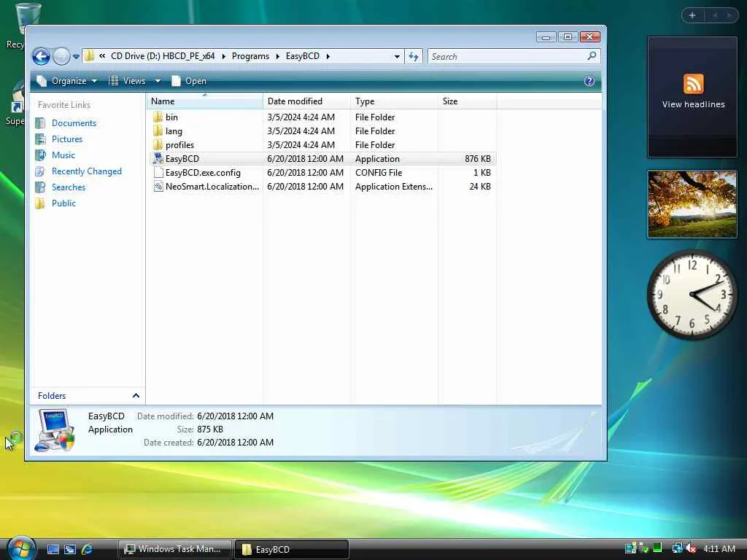Click the analog clock gadget
Screen dimensions: 747x560
(x=692, y=295)
